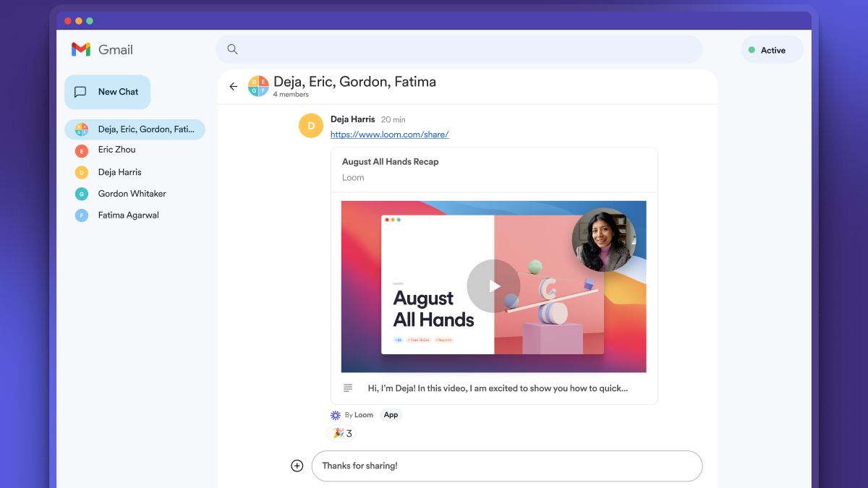Click the 'Loom' source label in the card
868x488 pixels.
(x=353, y=178)
